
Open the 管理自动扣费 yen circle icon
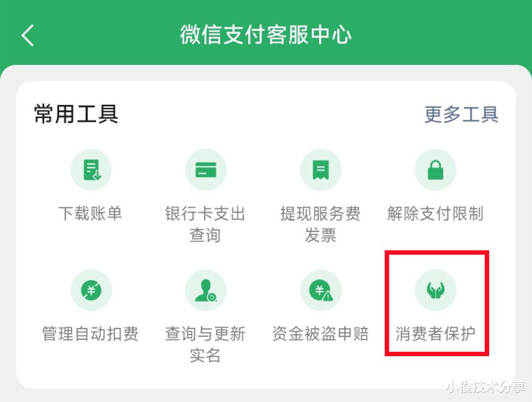(91, 290)
